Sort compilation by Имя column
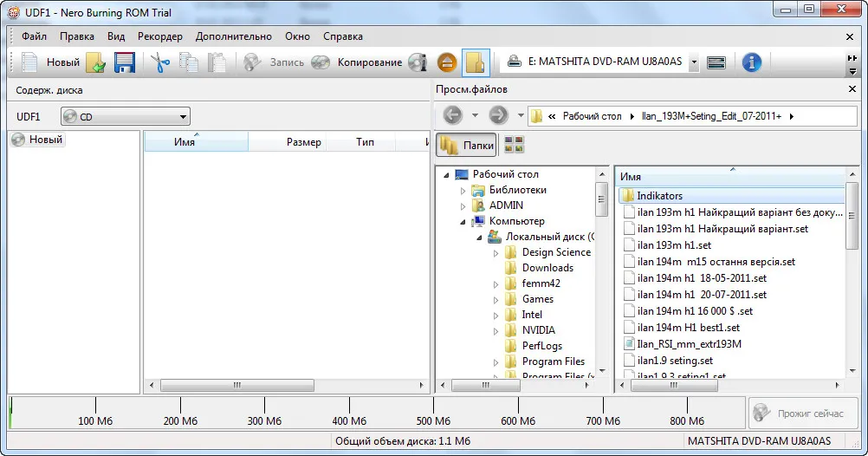This screenshot has height=456, width=868. (x=196, y=142)
